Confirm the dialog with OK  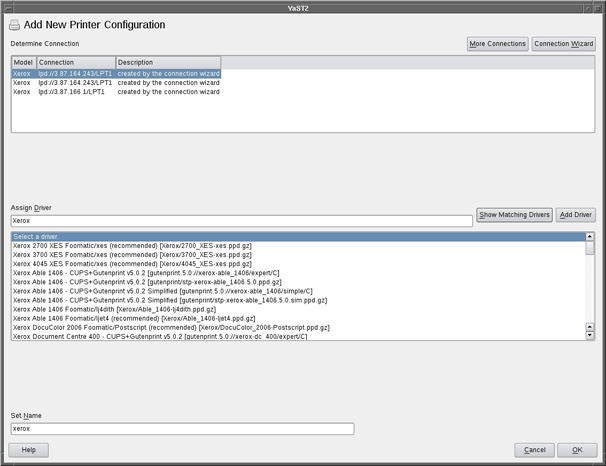click(577, 450)
